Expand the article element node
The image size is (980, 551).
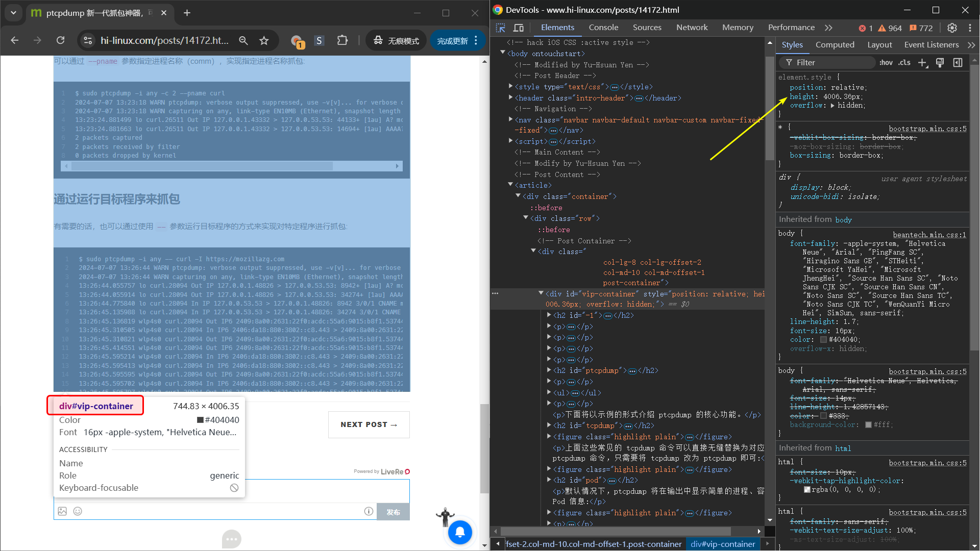click(x=510, y=185)
